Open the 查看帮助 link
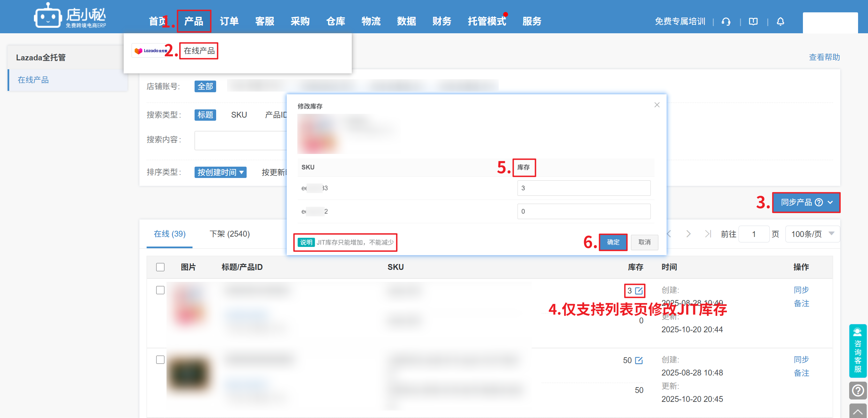 (x=824, y=57)
